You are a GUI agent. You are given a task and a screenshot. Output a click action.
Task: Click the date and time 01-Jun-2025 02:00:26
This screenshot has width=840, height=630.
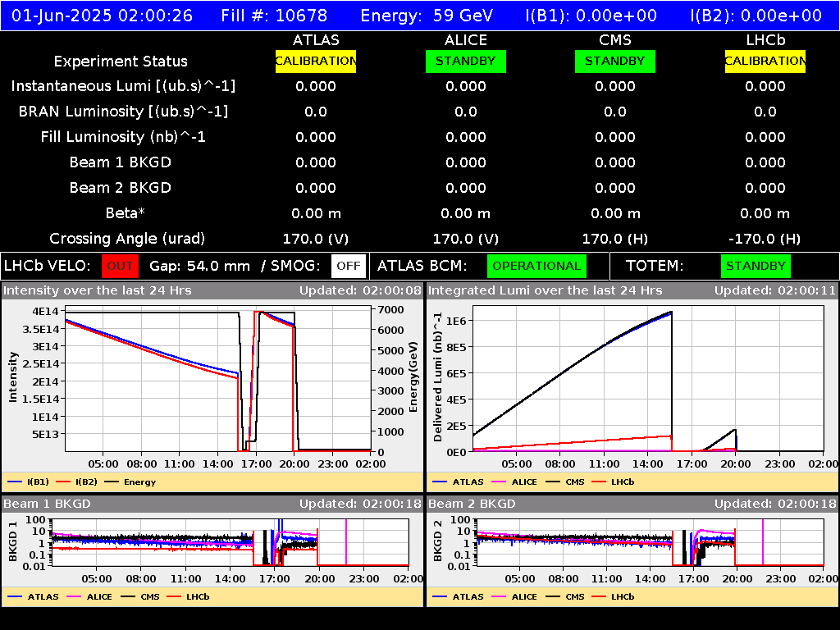102,16
